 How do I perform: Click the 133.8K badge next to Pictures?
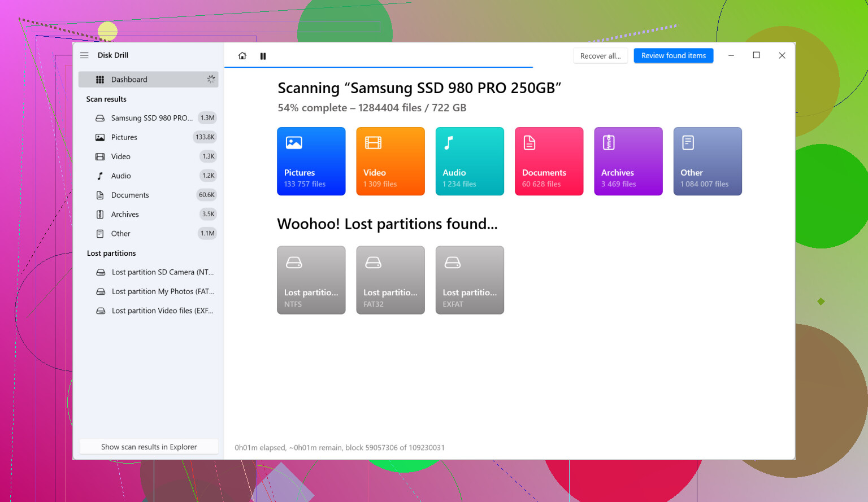pos(205,137)
